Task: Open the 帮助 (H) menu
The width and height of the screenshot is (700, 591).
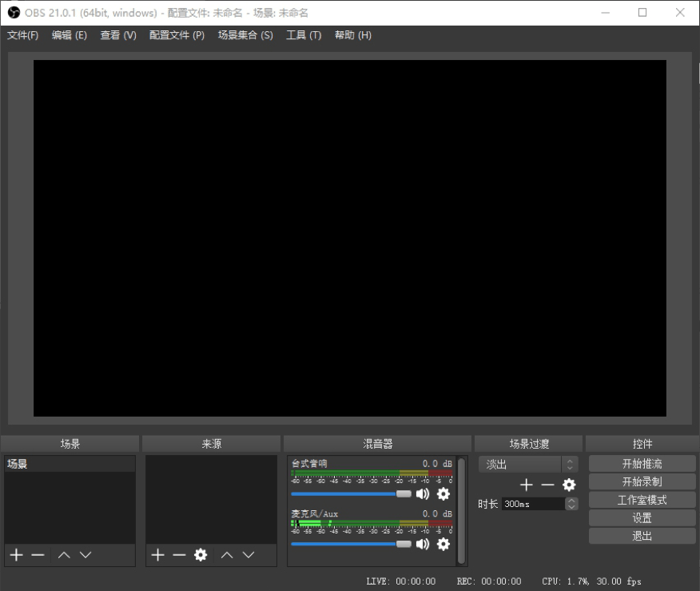Action: (353, 35)
